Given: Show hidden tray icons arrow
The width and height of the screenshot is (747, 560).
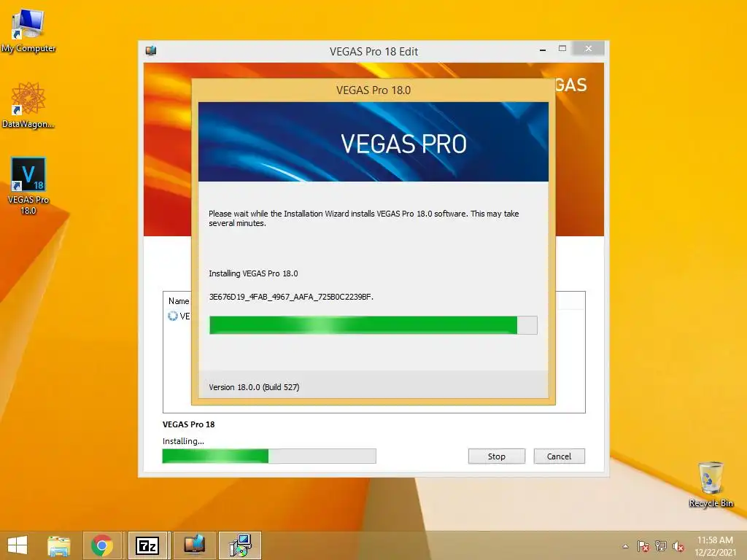Looking at the screenshot, I should coord(625,546).
